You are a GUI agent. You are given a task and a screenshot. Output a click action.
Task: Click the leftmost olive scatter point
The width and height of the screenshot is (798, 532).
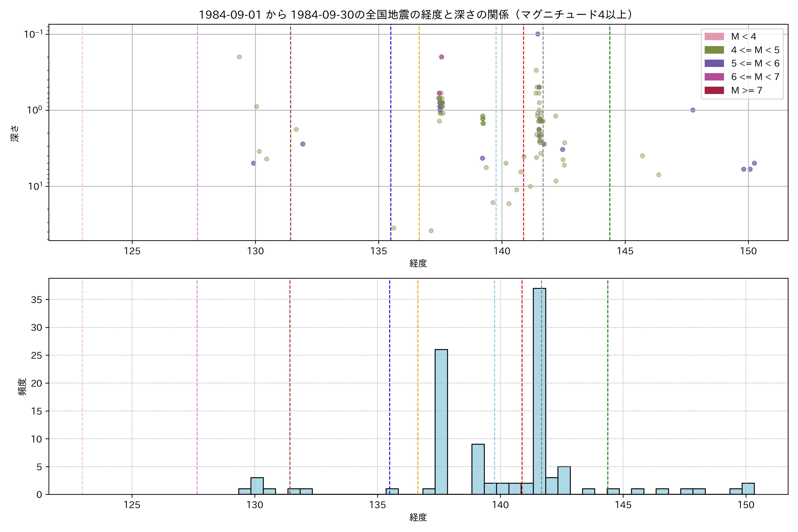pyautogui.click(x=239, y=57)
